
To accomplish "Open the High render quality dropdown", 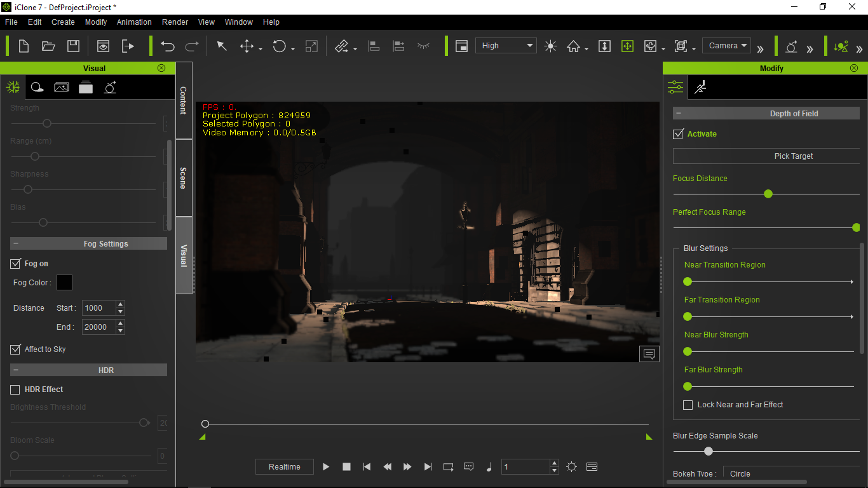I will pyautogui.click(x=506, y=46).
